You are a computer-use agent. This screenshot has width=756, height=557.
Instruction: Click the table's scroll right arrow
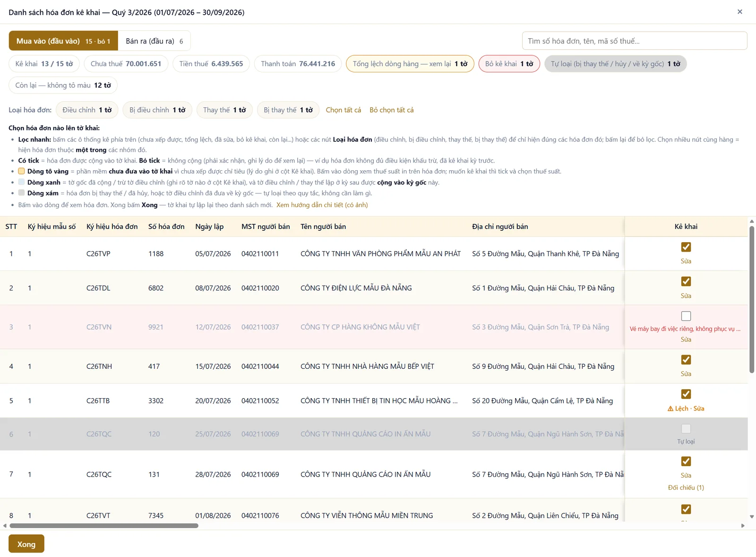743,525
